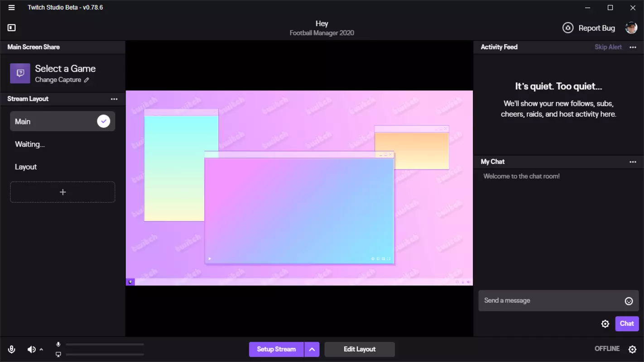Minimize the Twitch Studio window
This screenshot has width=644, height=362.
(588, 8)
